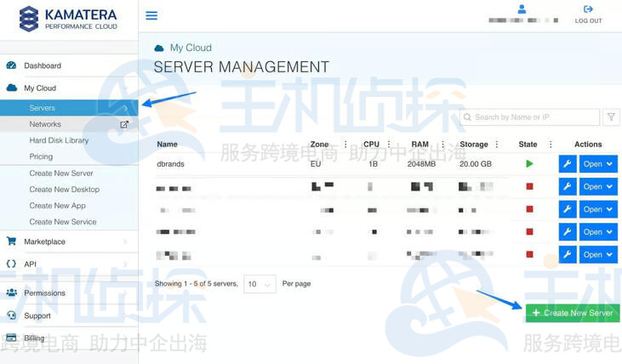The width and height of the screenshot is (622, 364).
Task: Open Marketplace in the sidebar
Action: 44,242
